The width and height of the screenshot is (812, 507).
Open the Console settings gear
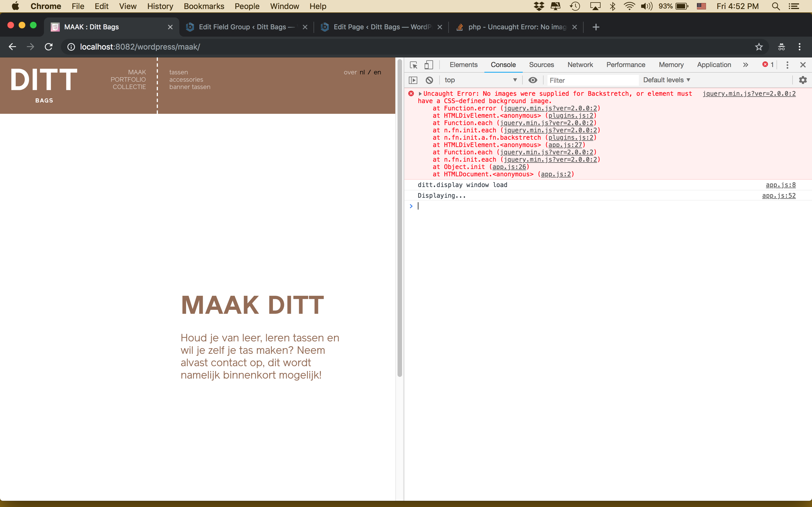tap(803, 80)
